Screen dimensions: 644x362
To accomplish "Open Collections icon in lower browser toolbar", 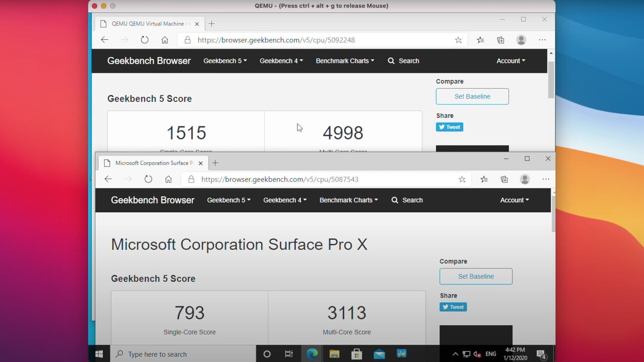I will [504, 179].
